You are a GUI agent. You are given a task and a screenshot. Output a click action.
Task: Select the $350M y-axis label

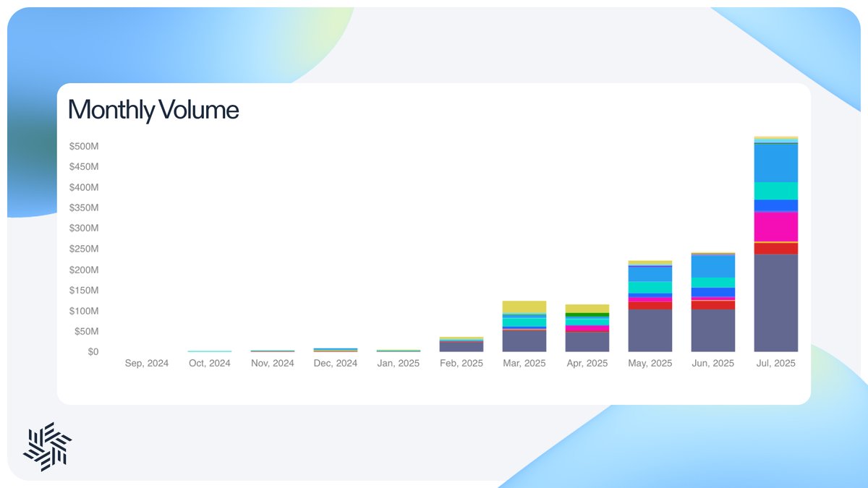tap(84, 207)
